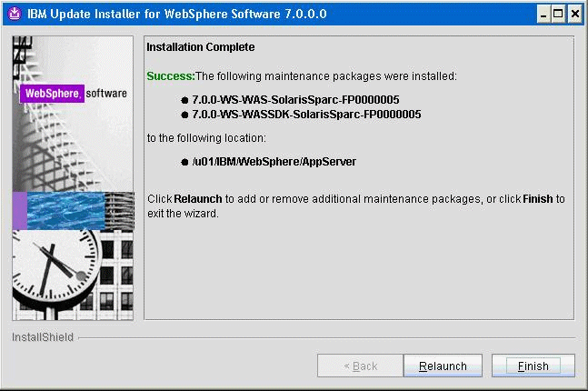The width and height of the screenshot is (588, 391).
Task: Select package 7.0.0-WS-WASSDK-SolarisSparc-FP0000005
Action: click(x=306, y=115)
